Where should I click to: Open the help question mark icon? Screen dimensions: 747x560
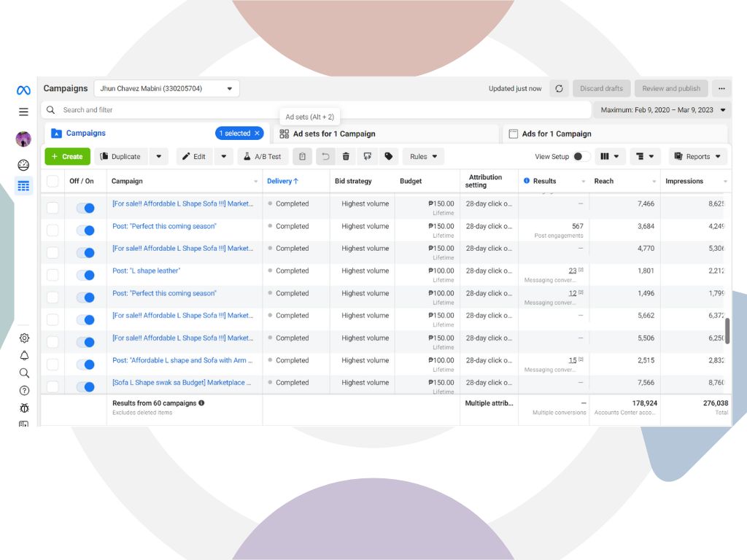pos(24,391)
